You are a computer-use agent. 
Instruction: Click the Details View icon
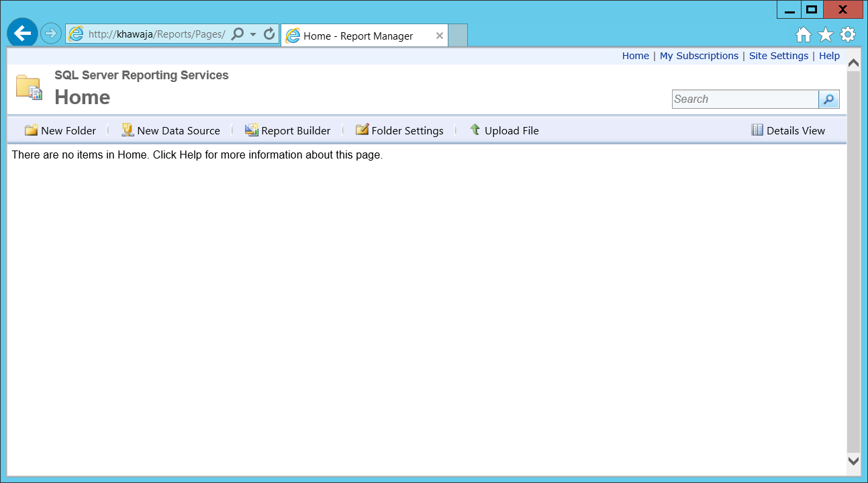[x=757, y=130]
